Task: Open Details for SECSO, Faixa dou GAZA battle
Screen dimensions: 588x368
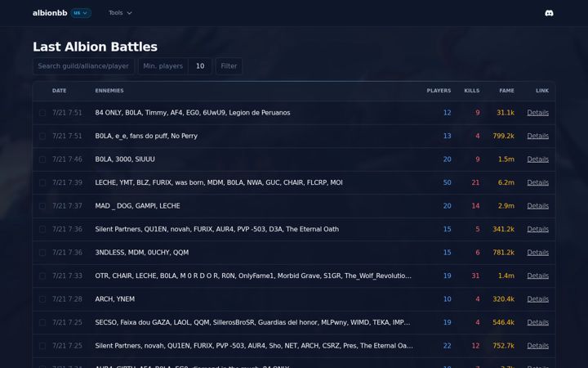Action: 537,322
